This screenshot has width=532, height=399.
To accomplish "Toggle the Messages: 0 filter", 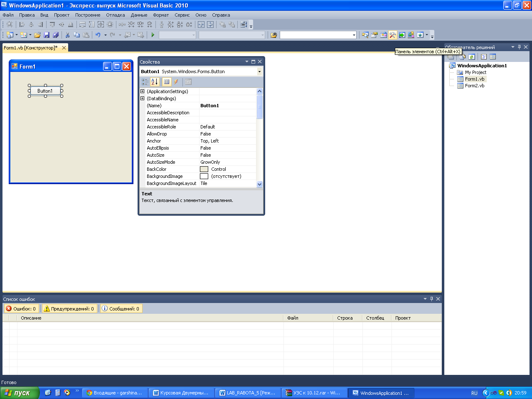I will 121,309.
